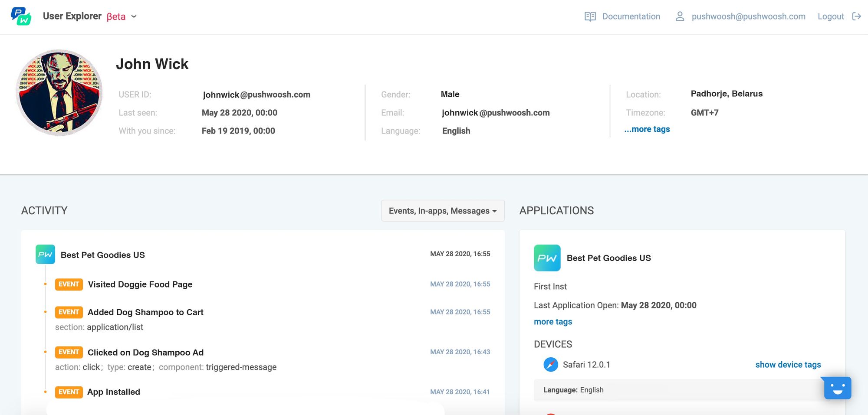Click the Location value Padhorje, Belarus
Screen dimensions: 868x415
pyautogui.click(x=727, y=94)
